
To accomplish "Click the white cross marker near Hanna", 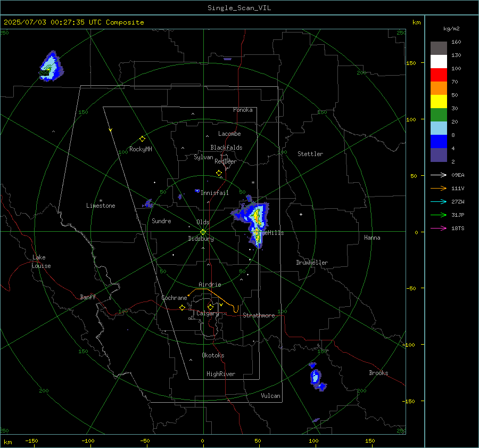I will click(x=301, y=214).
